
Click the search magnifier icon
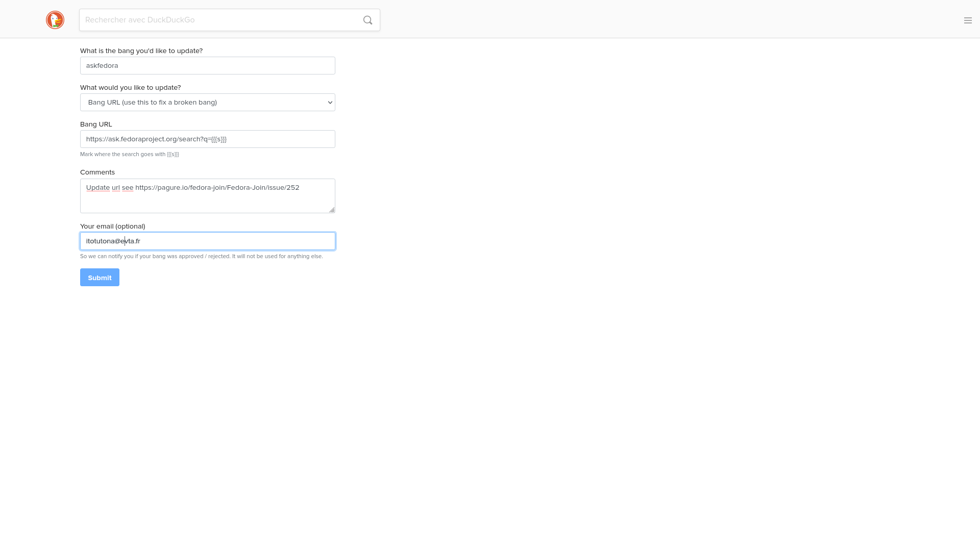[367, 20]
